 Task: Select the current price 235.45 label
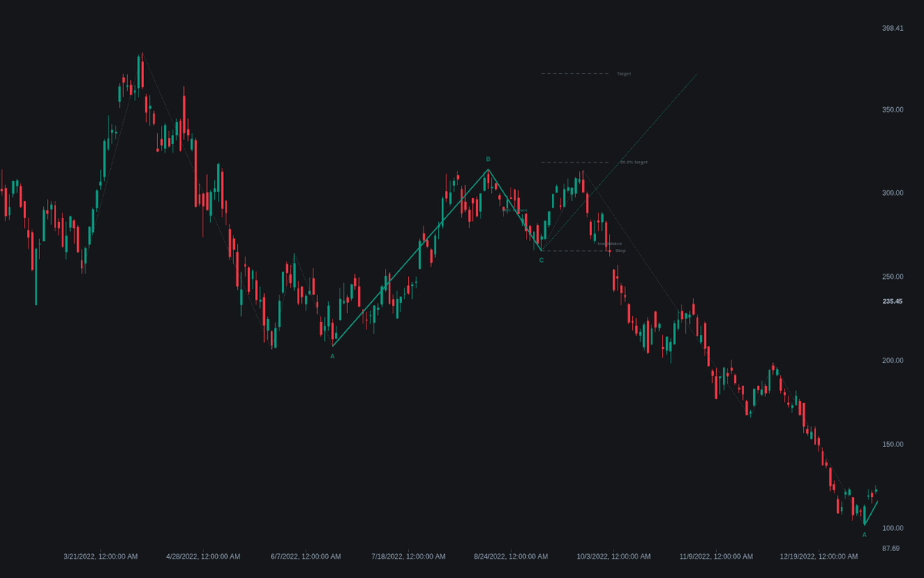[892, 301]
